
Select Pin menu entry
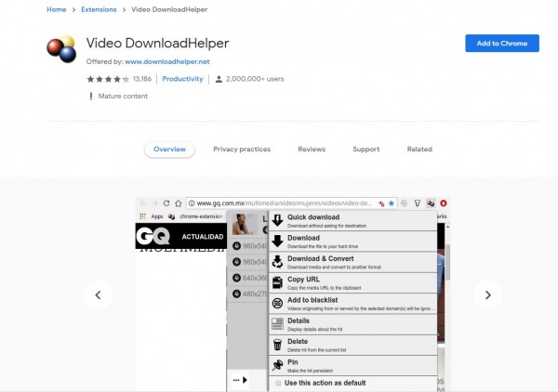coord(353,366)
